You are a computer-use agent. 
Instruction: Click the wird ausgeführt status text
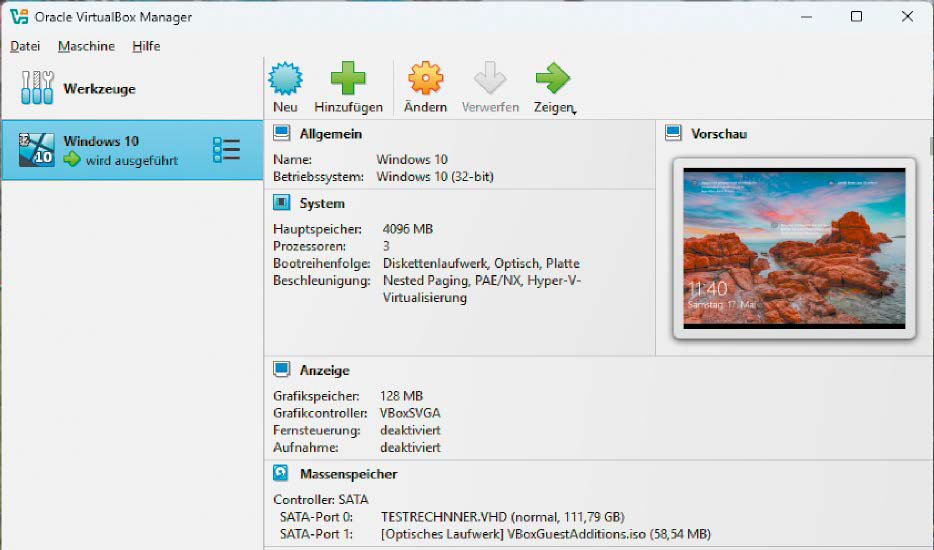(132, 160)
